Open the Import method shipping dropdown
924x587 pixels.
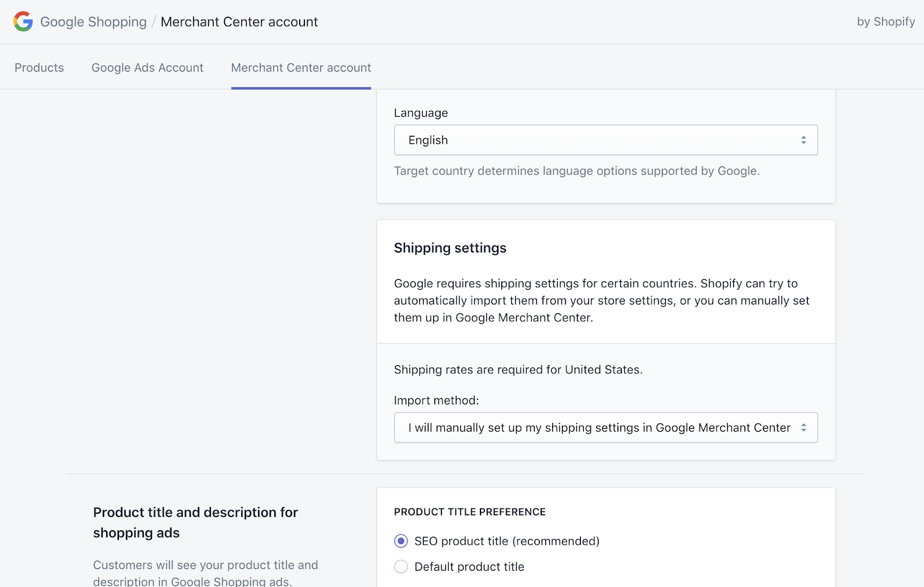tap(606, 428)
